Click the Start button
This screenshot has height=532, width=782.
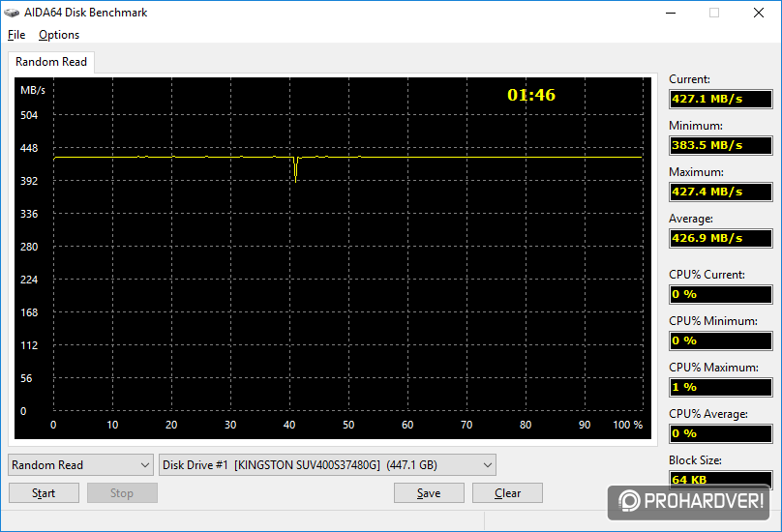pyautogui.click(x=44, y=493)
